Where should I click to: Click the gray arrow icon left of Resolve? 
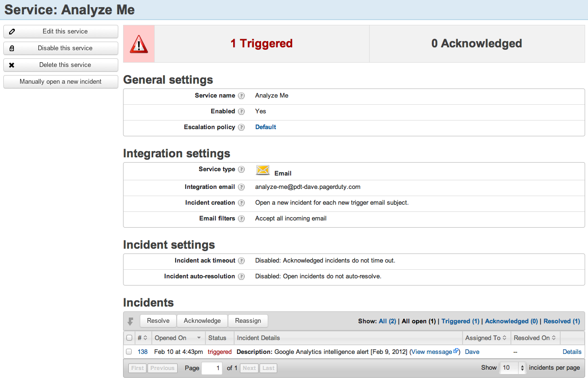(x=130, y=321)
